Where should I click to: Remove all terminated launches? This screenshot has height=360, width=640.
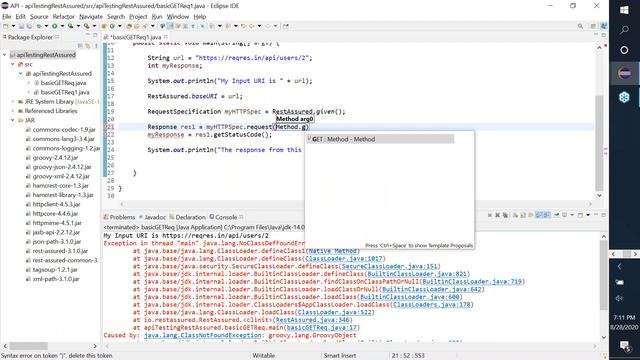[505, 215]
